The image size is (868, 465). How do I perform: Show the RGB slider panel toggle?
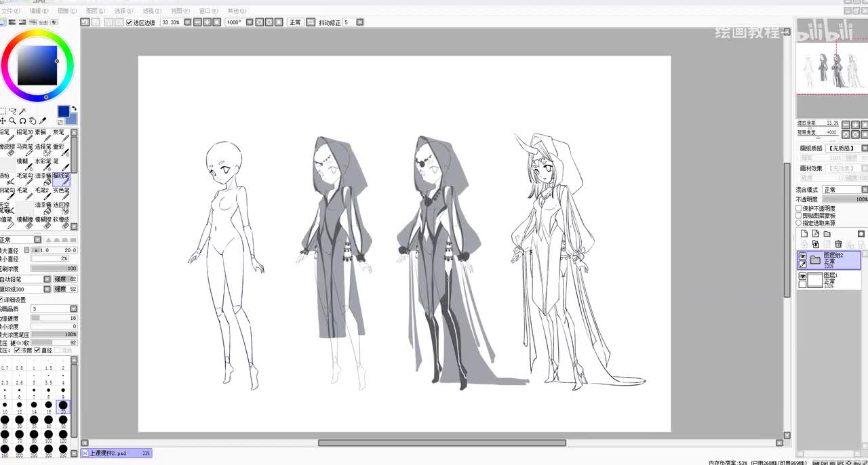pos(12,22)
